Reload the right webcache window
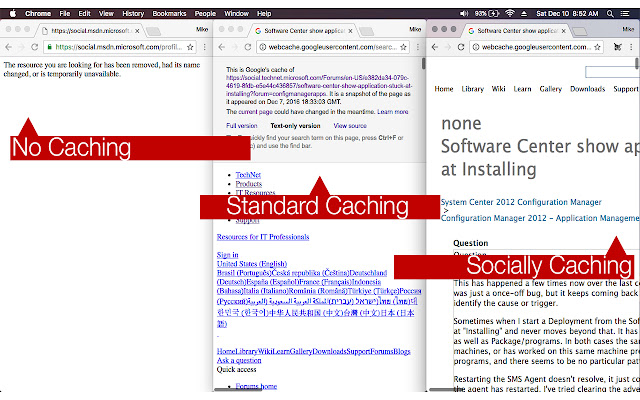Viewport: 640px width, 400px height. tap(461, 47)
